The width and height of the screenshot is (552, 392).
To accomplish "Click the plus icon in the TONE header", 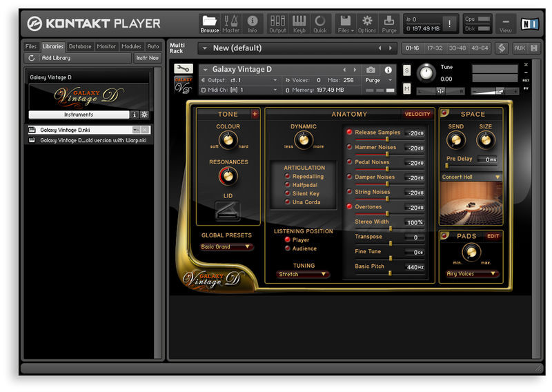I will point(255,114).
